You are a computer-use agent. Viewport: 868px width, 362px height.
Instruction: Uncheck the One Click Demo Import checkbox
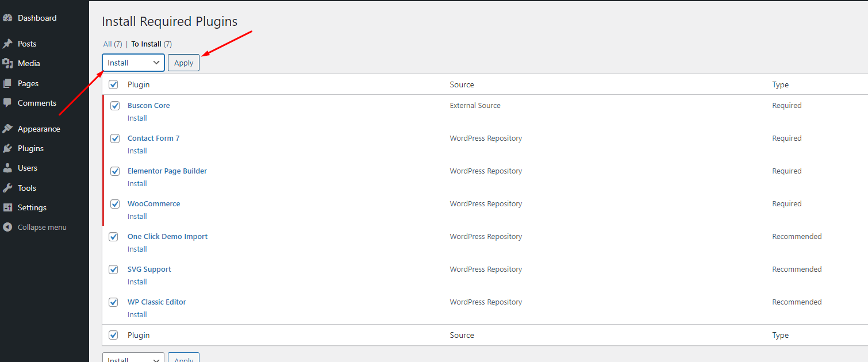(114, 237)
